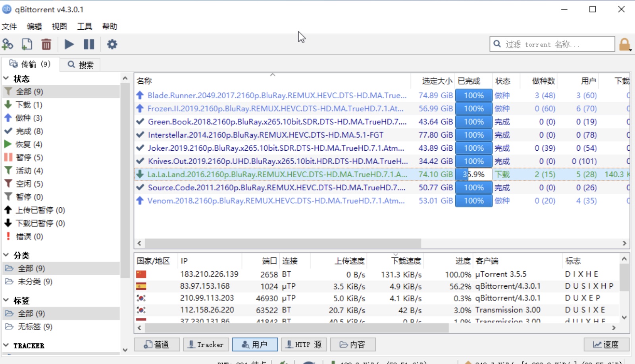Select tag filter 无标签 (9)
The width and height of the screenshot is (635, 364).
coord(61,327)
